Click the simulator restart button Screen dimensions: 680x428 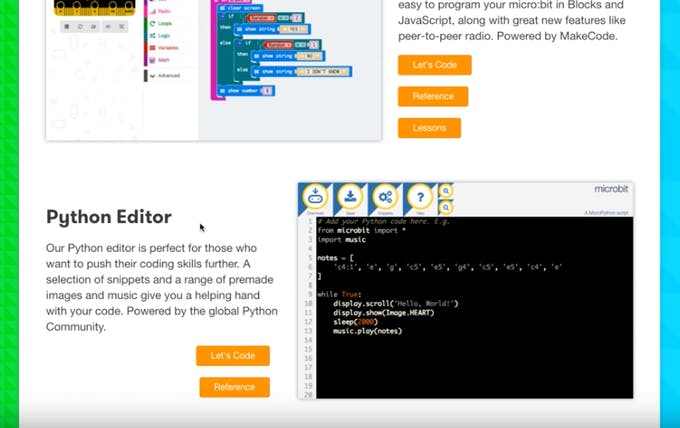point(80,26)
